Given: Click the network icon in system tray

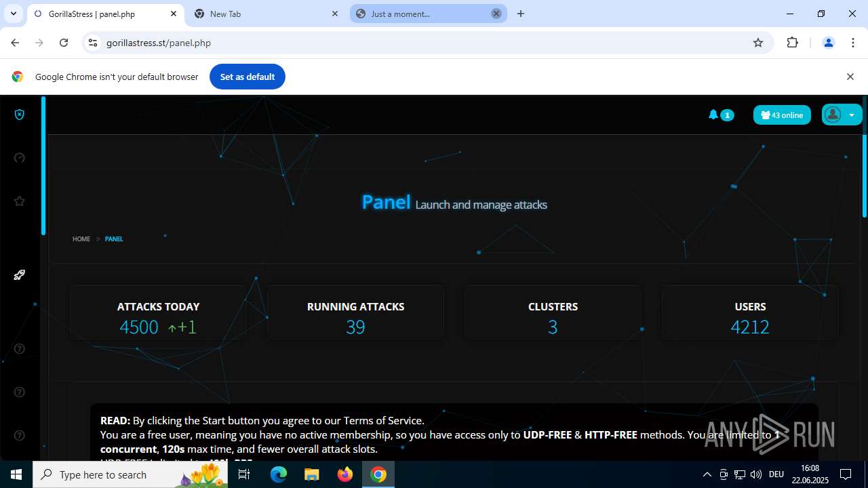Looking at the screenshot, I should [x=740, y=474].
